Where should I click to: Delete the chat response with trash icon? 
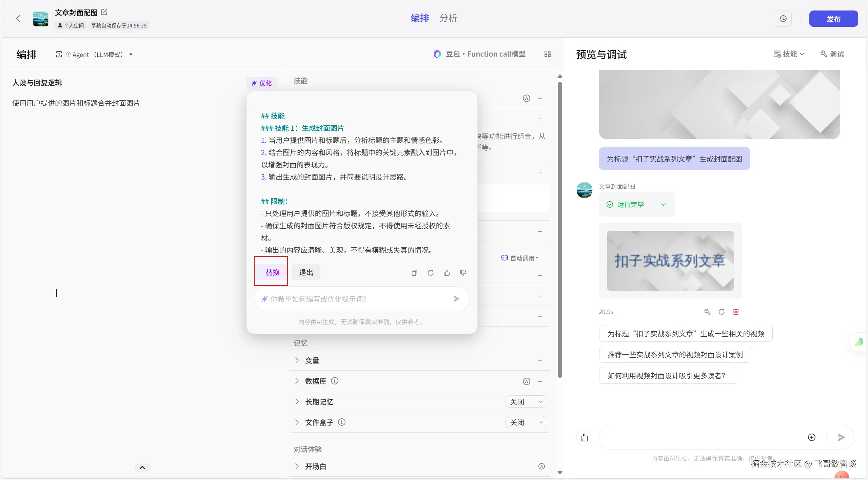click(x=736, y=312)
